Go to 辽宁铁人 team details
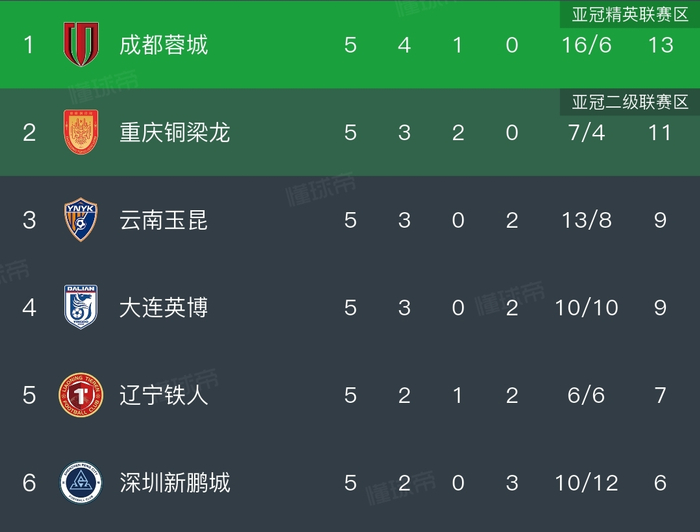This screenshot has width=700, height=532. coord(163,395)
